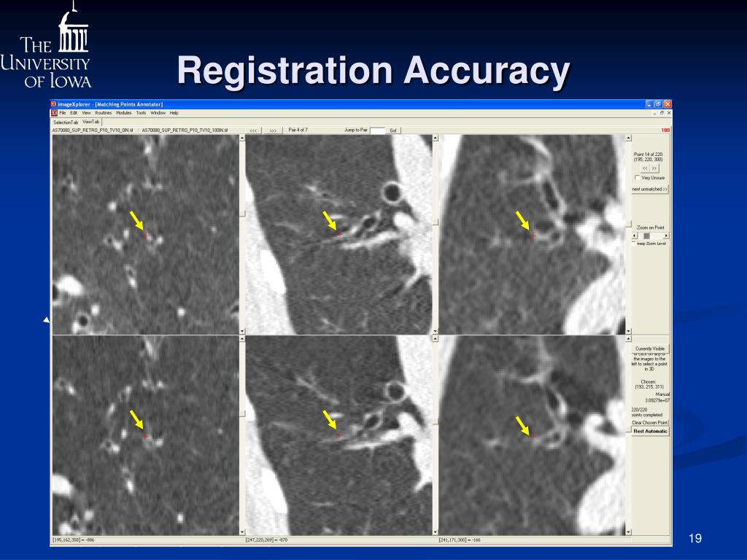Check the Very Unsure checkbox
Image resolution: width=747 pixels, height=560 pixels.
click(x=637, y=178)
